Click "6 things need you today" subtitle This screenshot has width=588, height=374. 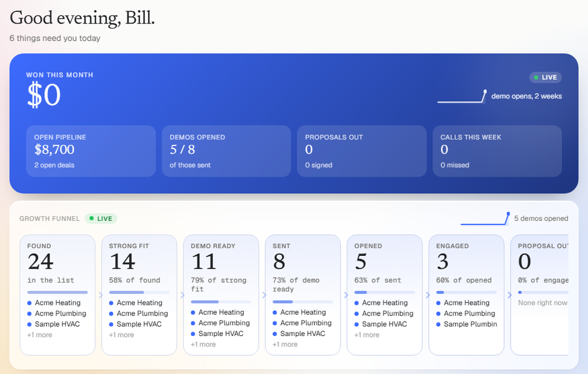[x=55, y=39]
